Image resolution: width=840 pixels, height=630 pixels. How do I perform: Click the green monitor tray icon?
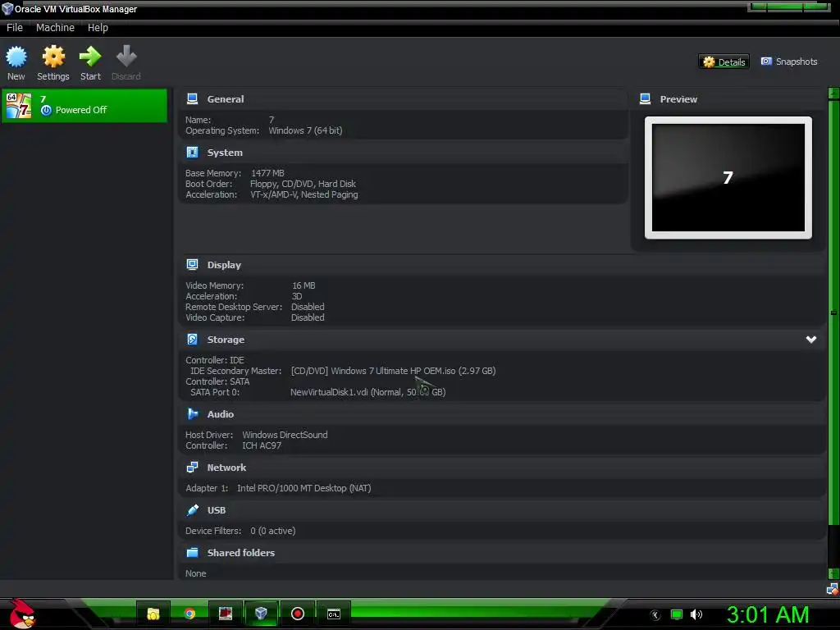tap(677, 614)
